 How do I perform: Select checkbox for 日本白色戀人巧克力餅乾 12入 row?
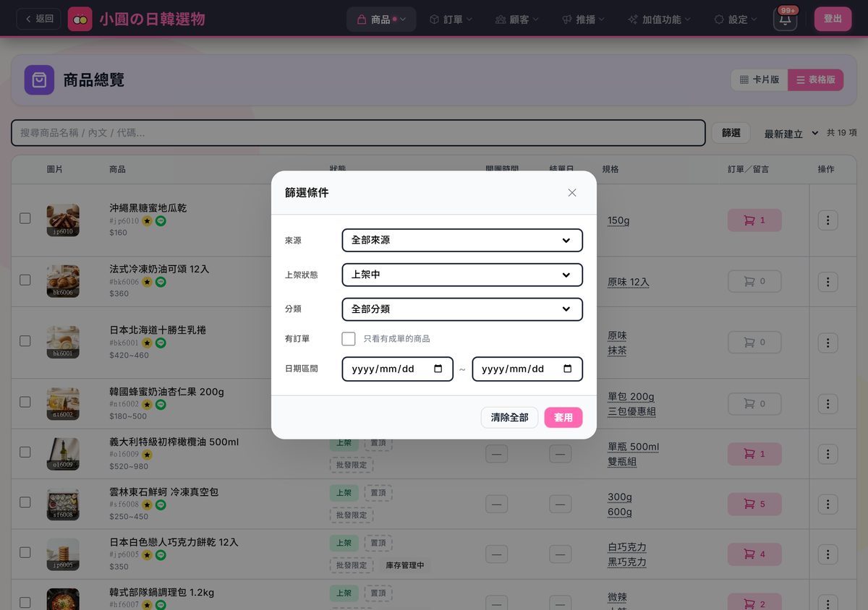tap(25, 552)
